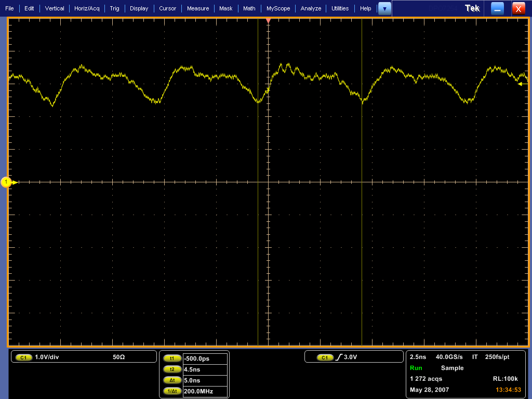Click the first vertical cursor line

(258, 182)
